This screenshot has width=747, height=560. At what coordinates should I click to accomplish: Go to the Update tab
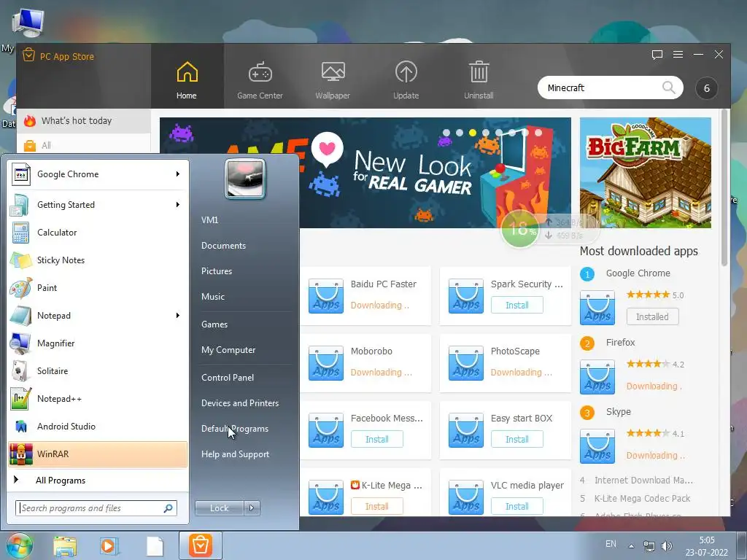click(406, 80)
